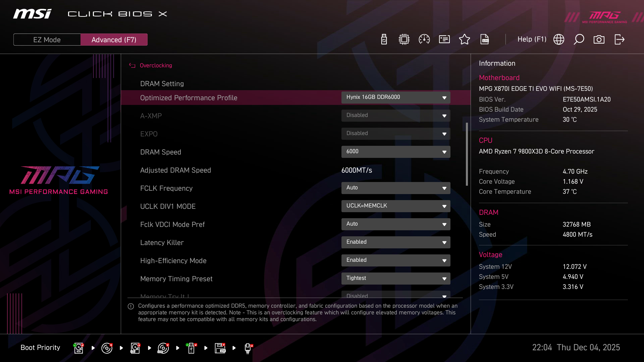Click the CPU chip icon in toolbar
644x362 pixels.
(404, 40)
